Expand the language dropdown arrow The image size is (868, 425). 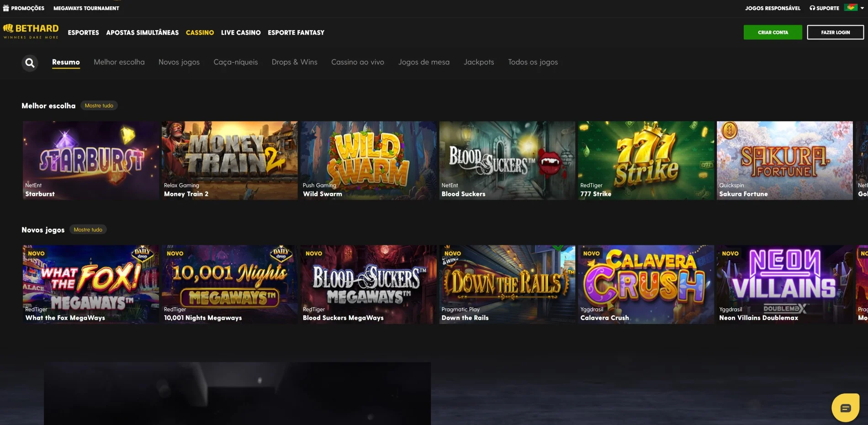(x=862, y=8)
